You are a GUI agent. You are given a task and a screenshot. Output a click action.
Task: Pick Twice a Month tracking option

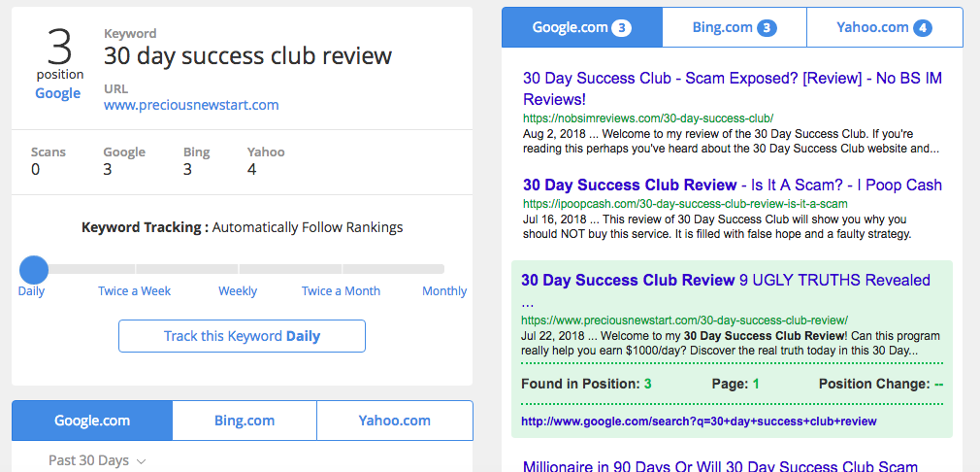point(341,290)
